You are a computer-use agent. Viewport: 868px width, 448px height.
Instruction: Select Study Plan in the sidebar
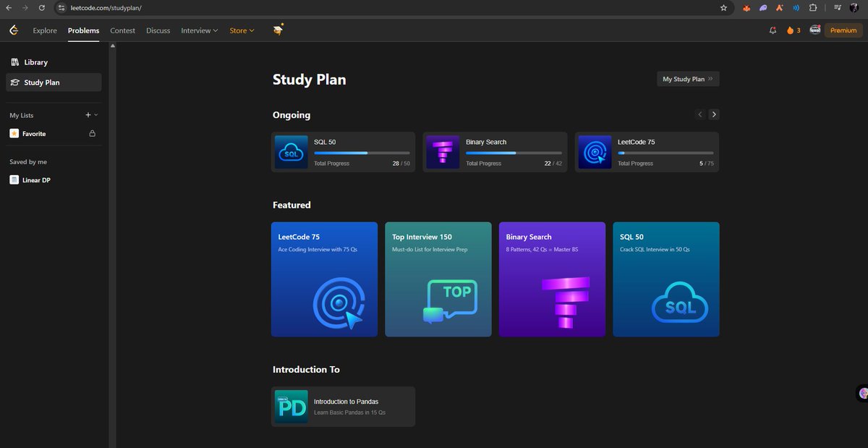click(54, 83)
